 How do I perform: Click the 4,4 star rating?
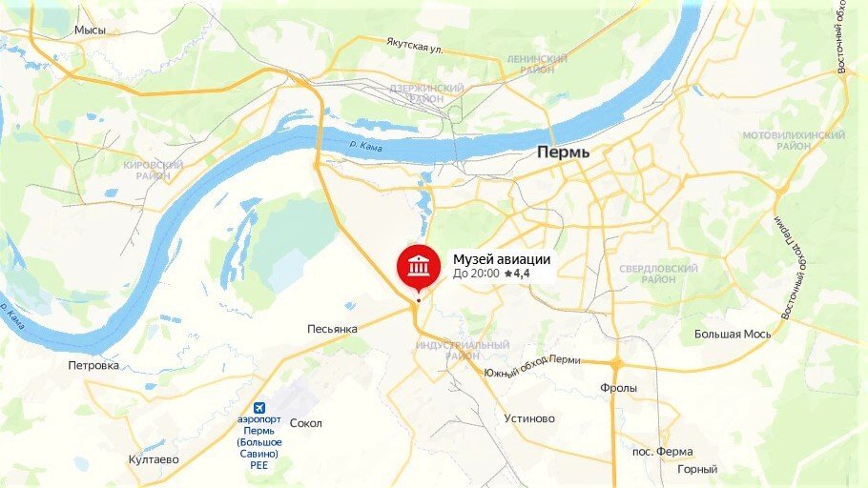tap(517, 274)
